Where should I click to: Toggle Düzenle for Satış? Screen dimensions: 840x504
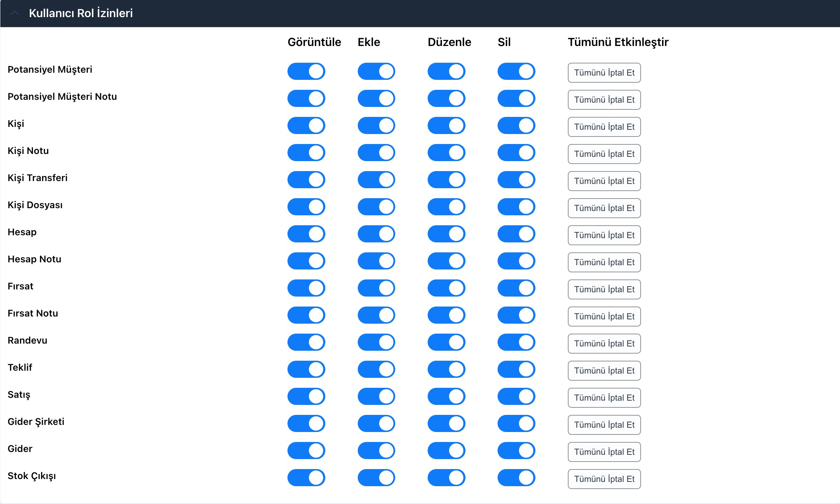446,396
